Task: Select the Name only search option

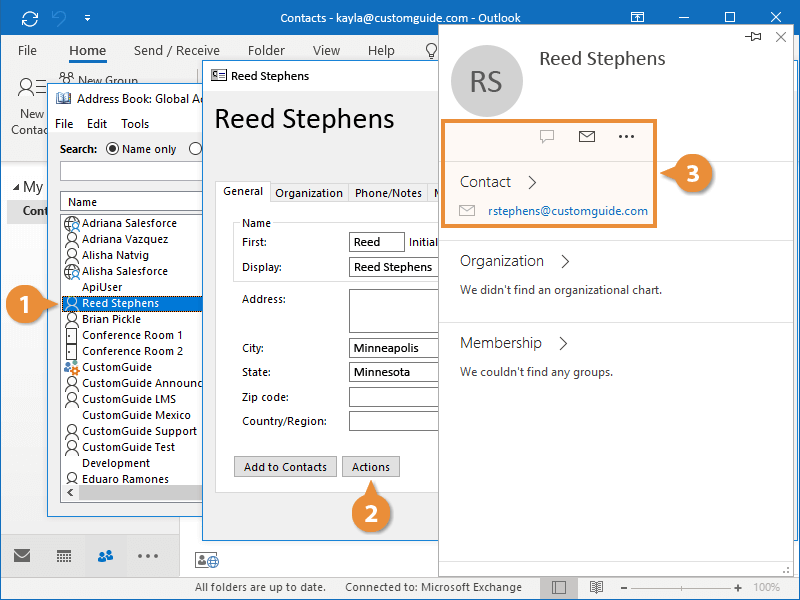Action: [x=112, y=149]
